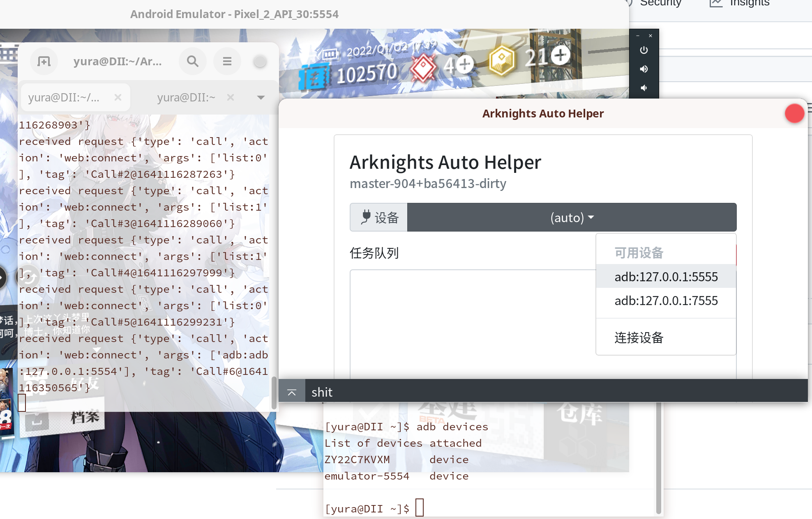Mute audio with the lower speaker icon
This screenshot has width=812, height=519.
[x=644, y=87]
